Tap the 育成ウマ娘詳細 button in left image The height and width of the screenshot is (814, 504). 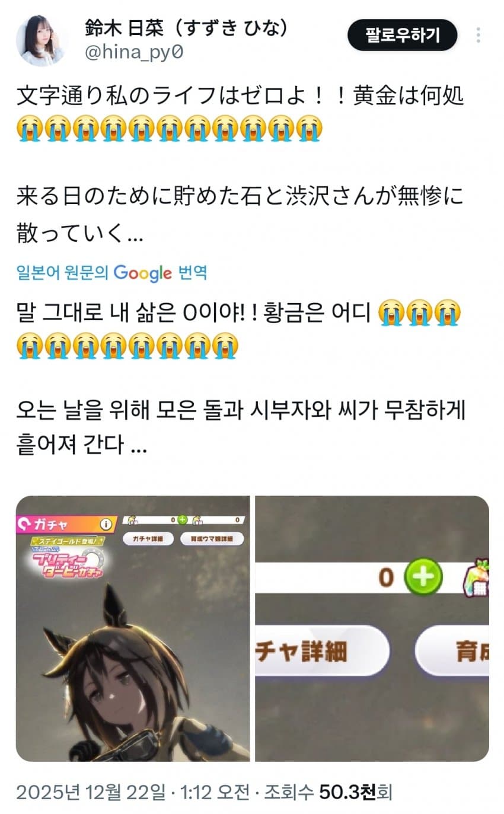[x=212, y=539]
